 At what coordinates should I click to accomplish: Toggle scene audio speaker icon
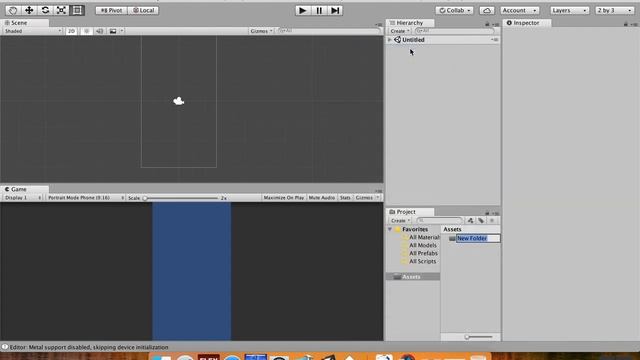(x=99, y=31)
